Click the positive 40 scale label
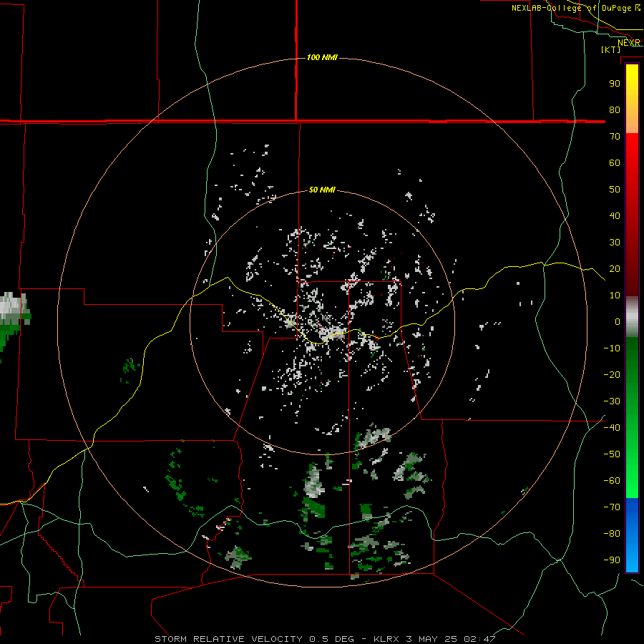The image size is (644, 644). (x=615, y=215)
